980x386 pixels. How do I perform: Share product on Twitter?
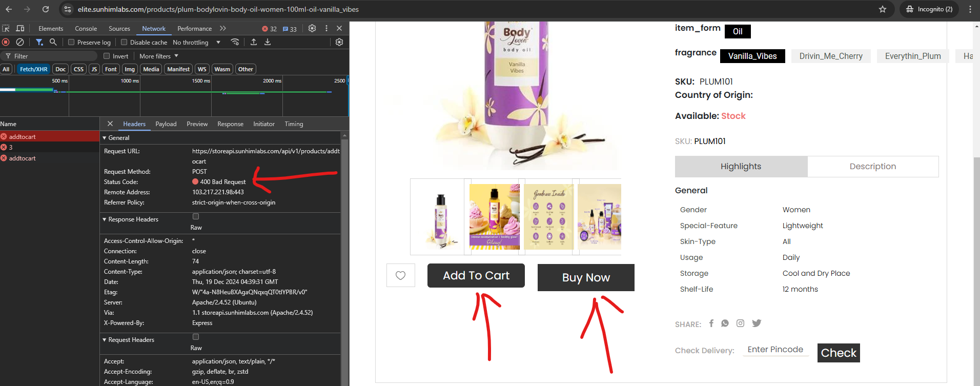[x=757, y=323]
